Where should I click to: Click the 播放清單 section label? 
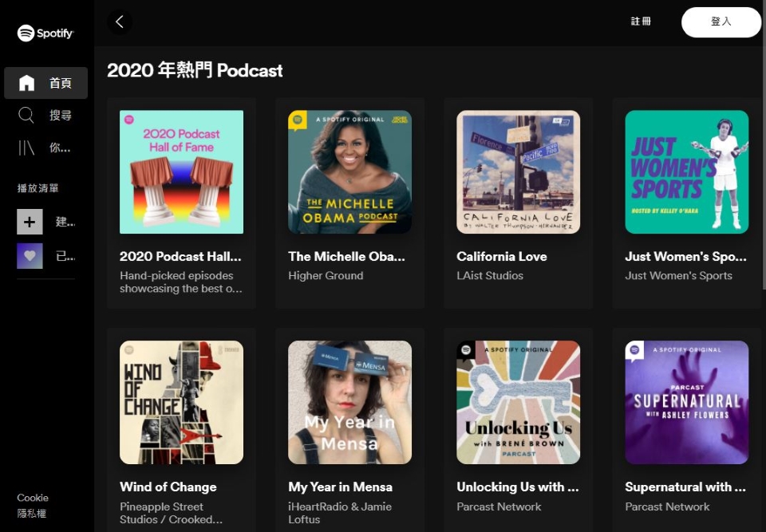click(x=38, y=188)
